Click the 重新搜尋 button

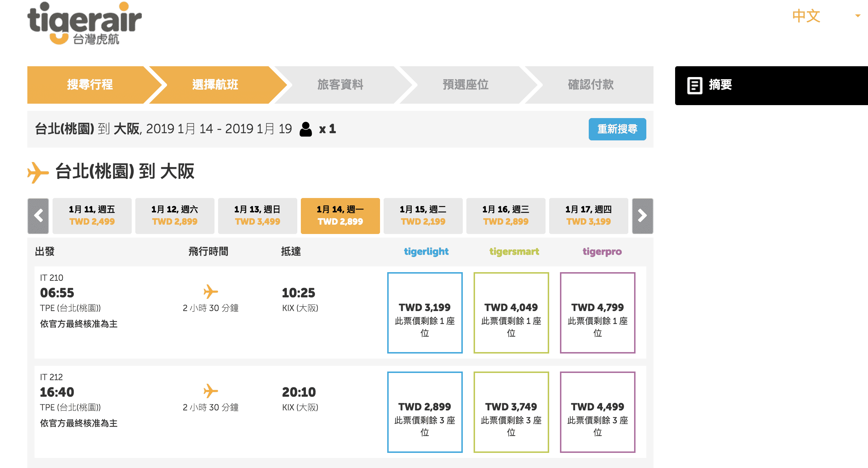click(618, 129)
